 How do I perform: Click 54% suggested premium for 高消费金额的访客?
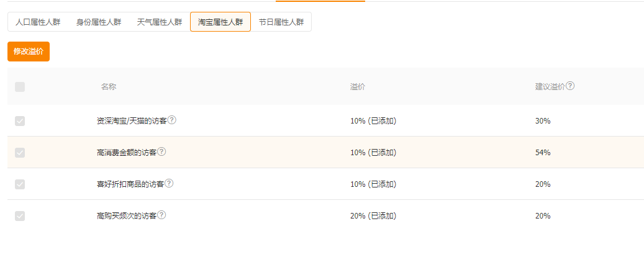pyautogui.click(x=543, y=153)
